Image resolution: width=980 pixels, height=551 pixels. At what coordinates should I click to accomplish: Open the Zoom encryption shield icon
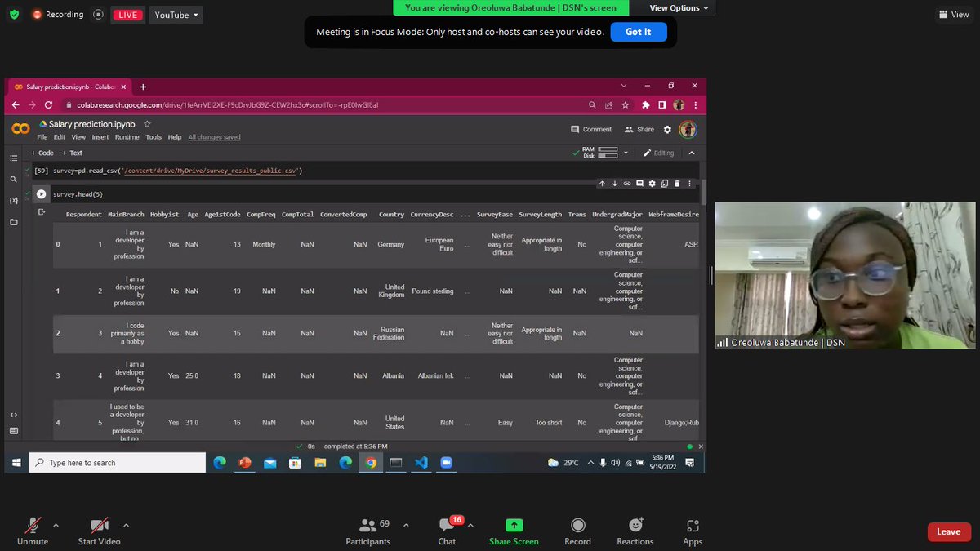click(14, 15)
